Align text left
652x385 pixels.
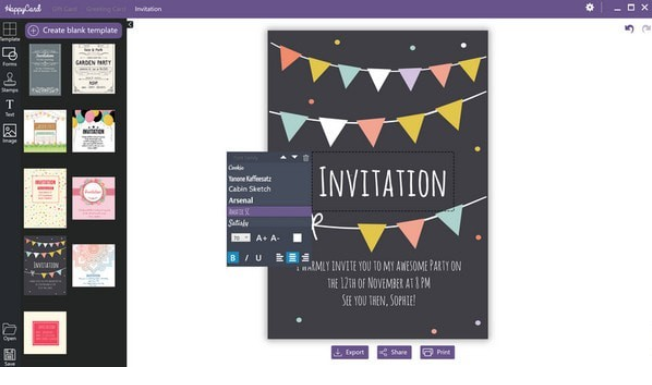pos(280,258)
